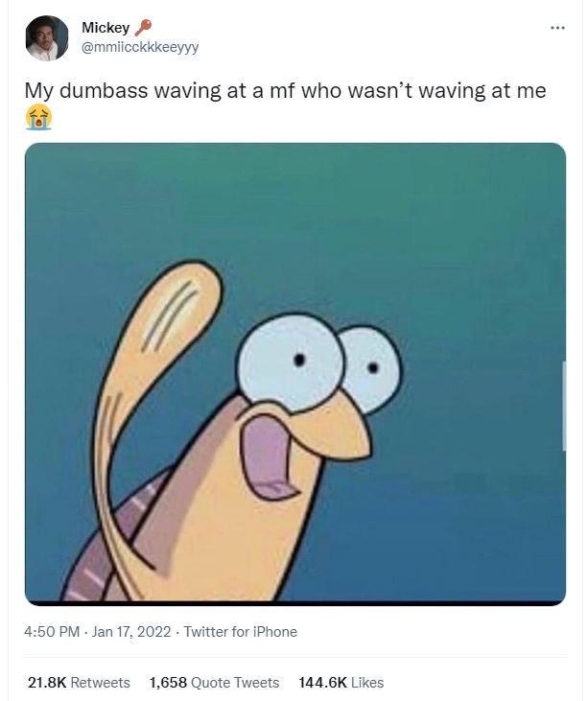Open the @mmiicckkkeeyyy handle link

tap(140, 47)
